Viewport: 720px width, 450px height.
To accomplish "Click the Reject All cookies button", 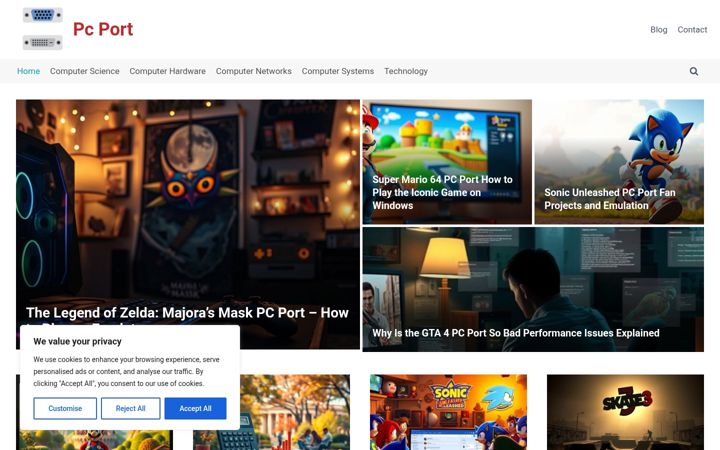I will [130, 408].
